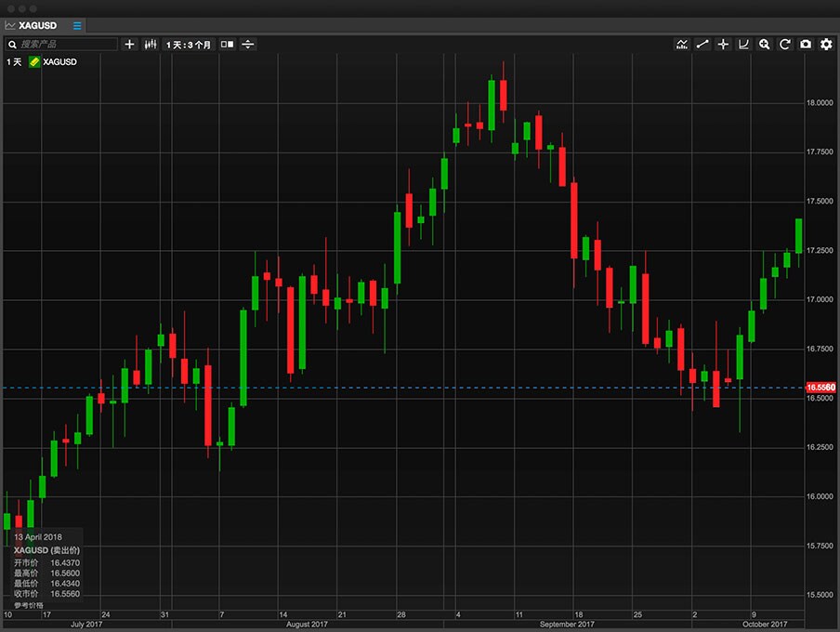Click the red 16.5560 current price tag
This screenshot has width=840, height=632.
[x=820, y=387]
